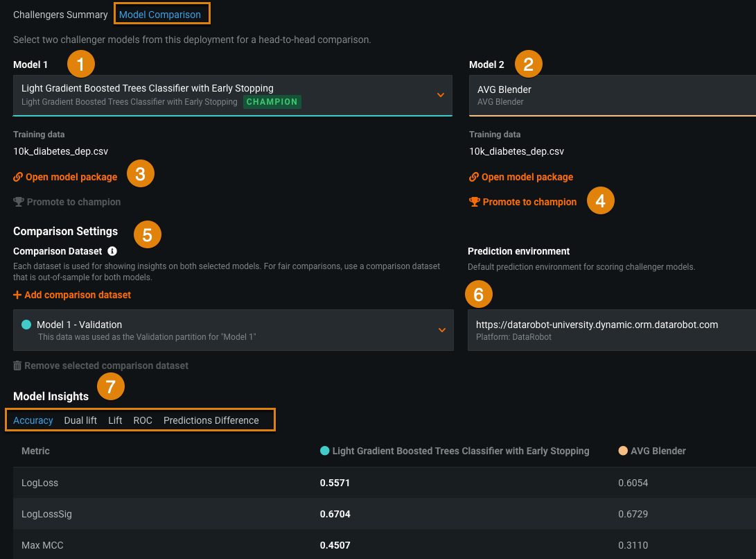Click the green CHAMPION badge

[272, 102]
